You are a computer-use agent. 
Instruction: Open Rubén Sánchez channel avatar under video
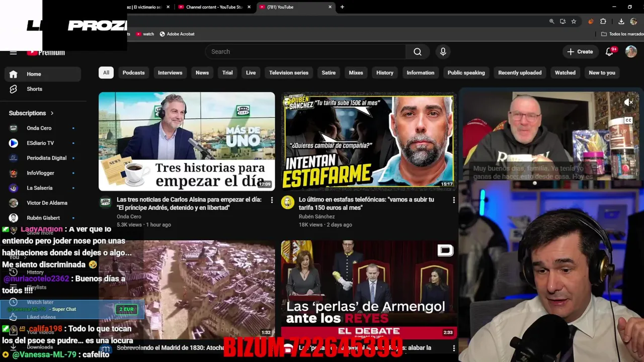(287, 202)
